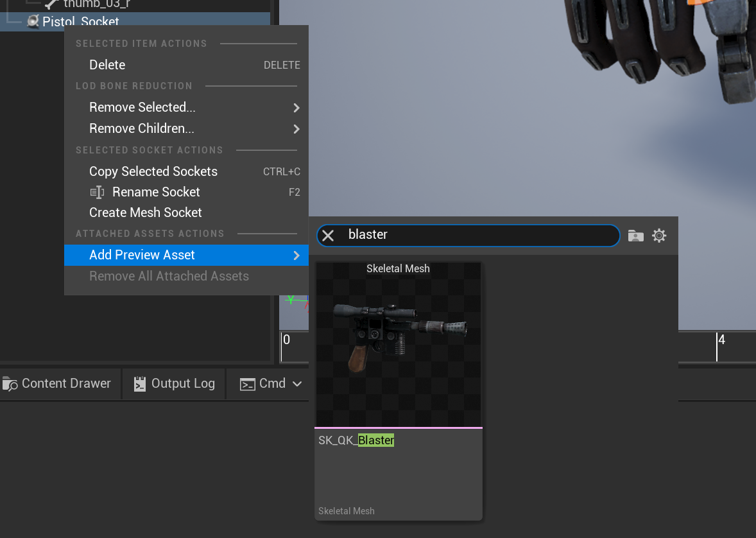Viewport: 756px width, 538px height.
Task: Select the thumb_03_r bone
Action: (97, 4)
